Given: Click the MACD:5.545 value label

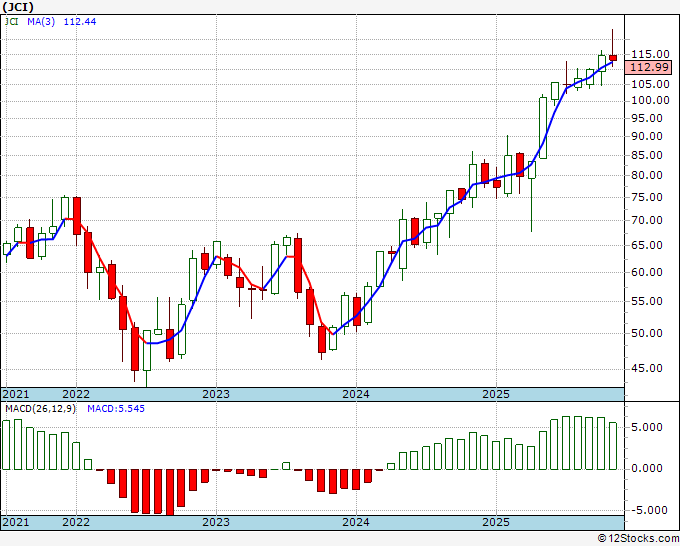Looking at the screenshot, I should pyautogui.click(x=116, y=409).
